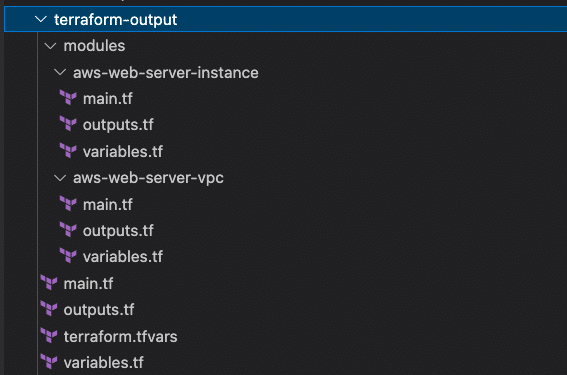This screenshot has height=375, width=567.
Task: Collapse the aws-web-server-vpc chevron
Action: tap(60, 178)
